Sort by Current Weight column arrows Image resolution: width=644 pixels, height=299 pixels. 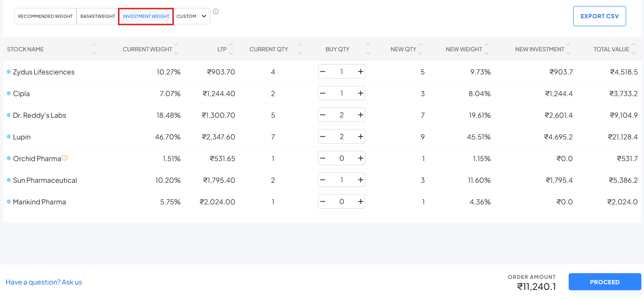(177, 49)
